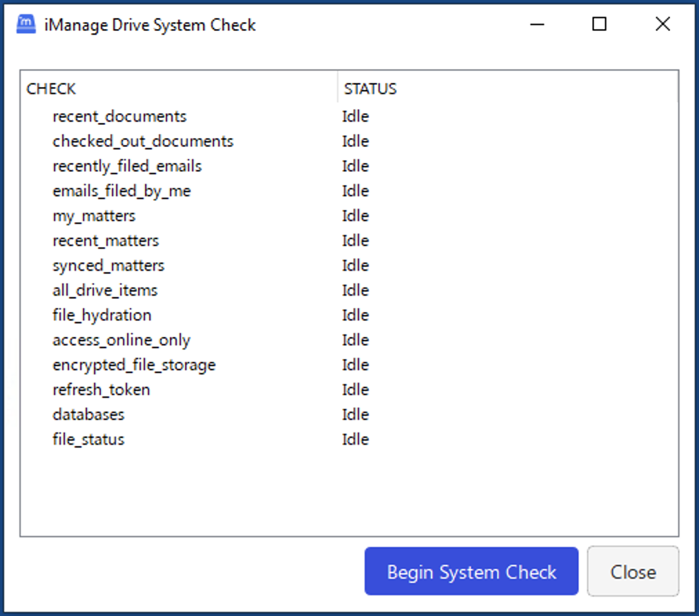Select the synced_matters row

coord(108,265)
